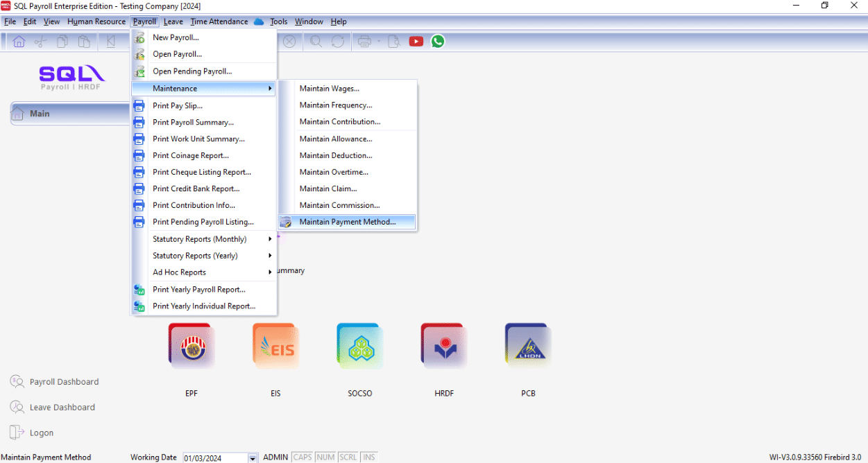The height and width of the screenshot is (463, 868).
Task: Open the EPF statutory icon
Action: 191,346
